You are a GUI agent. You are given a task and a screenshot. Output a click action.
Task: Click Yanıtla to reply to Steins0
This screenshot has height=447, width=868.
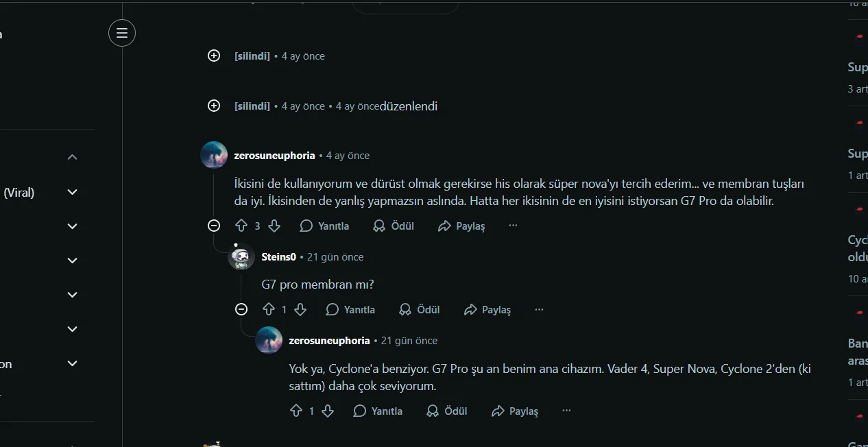click(351, 309)
